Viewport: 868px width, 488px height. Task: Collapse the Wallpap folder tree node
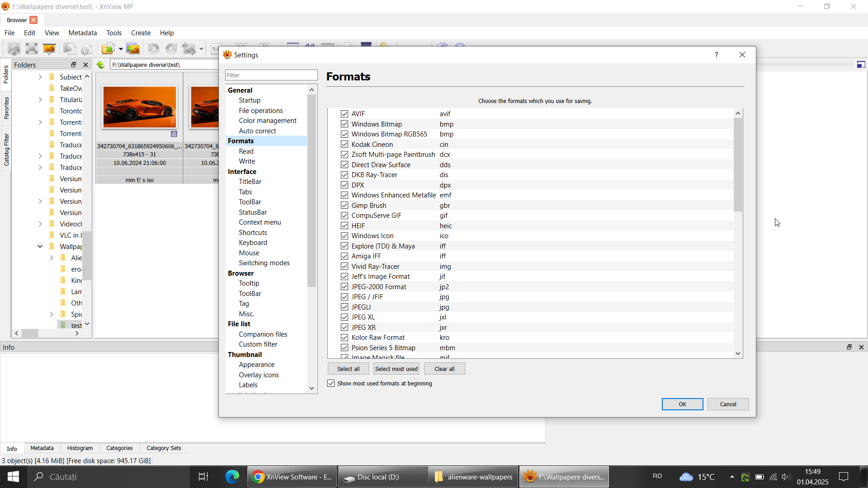point(40,247)
